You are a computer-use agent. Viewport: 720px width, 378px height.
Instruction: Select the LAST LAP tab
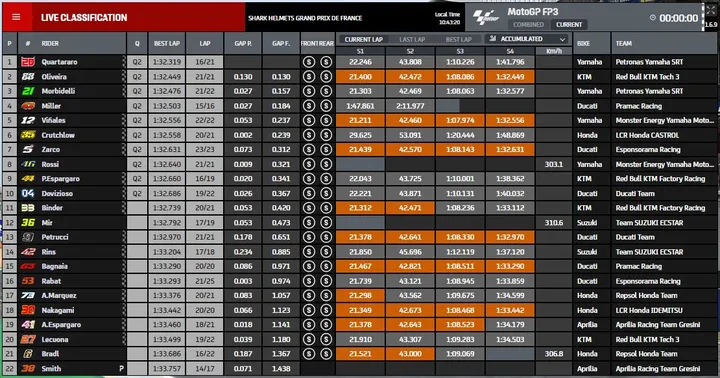click(412, 39)
